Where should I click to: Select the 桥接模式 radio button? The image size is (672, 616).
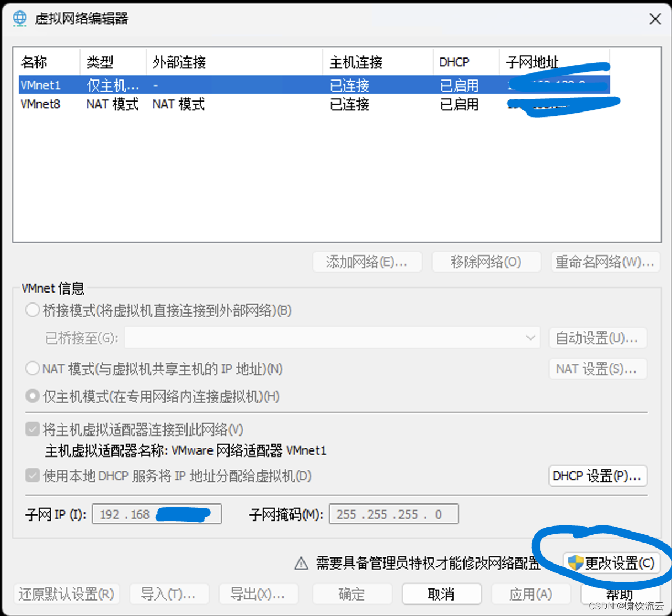pos(32,310)
